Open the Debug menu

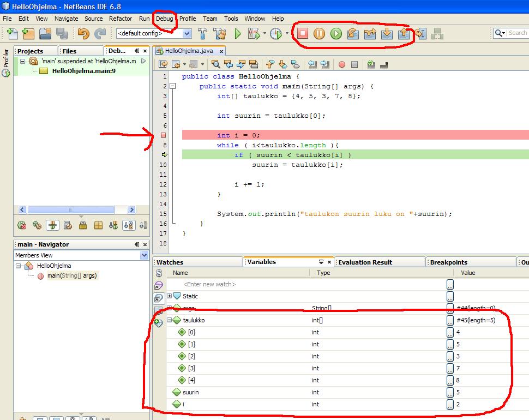pyautogui.click(x=164, y=19)
